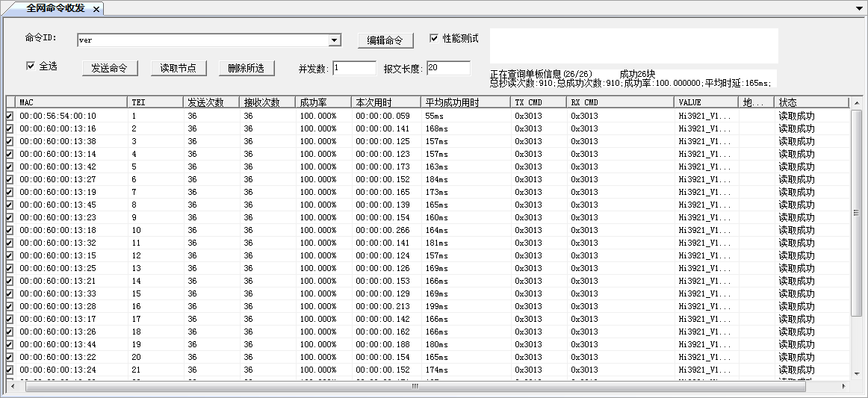Click the 地... column header

[x=756, y=102]
